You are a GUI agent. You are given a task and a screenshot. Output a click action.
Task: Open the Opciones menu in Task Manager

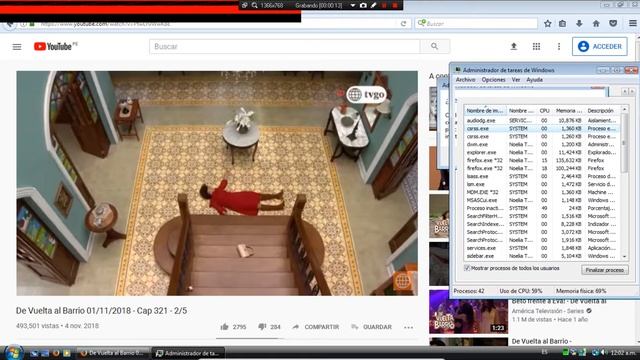493,80
